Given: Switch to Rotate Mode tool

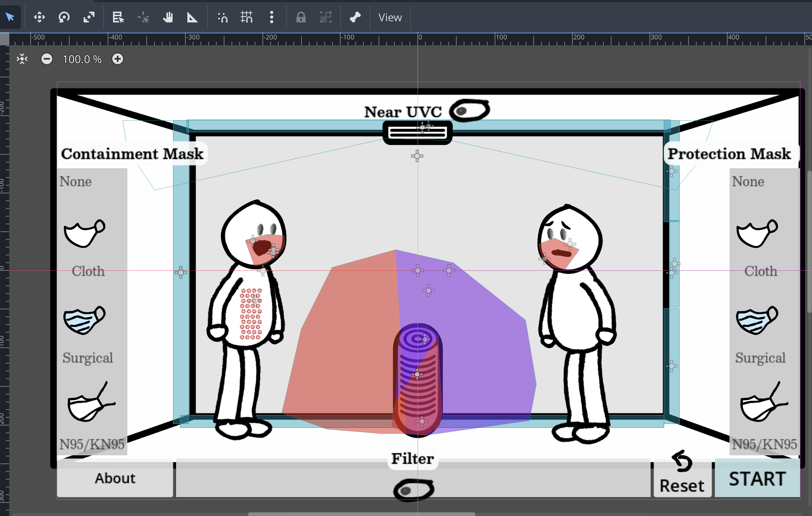Looking at the screenshot, I should (64, 17).
